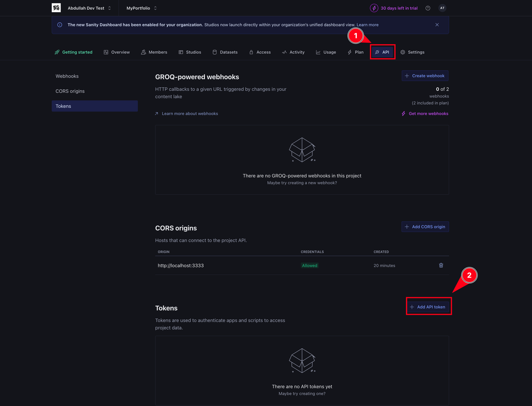Select Webhooks in the sidebar

coord(95,76)
